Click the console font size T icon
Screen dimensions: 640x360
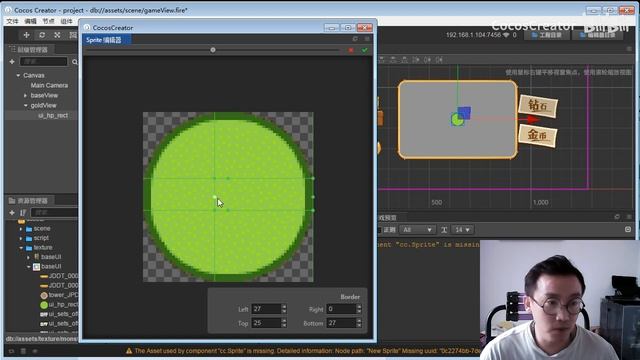pos(444,230)
